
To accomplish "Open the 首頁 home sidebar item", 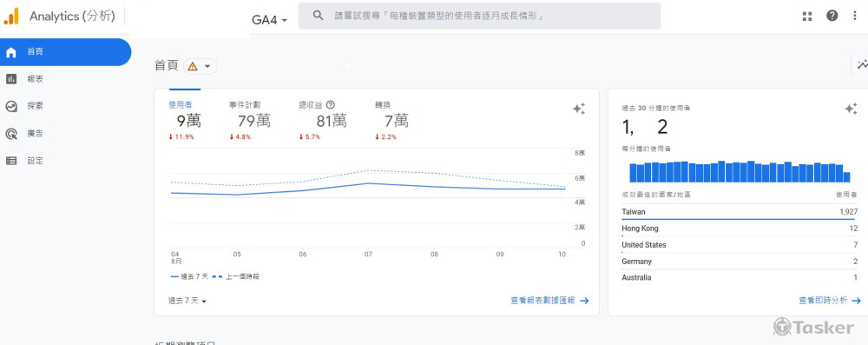I will click(65, 51).
